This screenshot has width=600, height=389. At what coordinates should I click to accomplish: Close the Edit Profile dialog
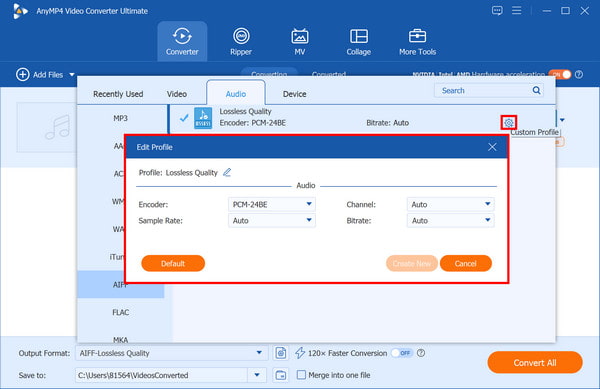(492, 147)
